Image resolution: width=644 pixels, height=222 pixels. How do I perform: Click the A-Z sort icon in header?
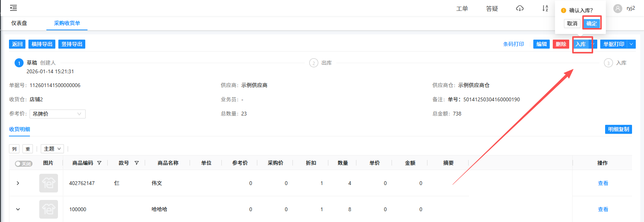(x=545, y=8)
